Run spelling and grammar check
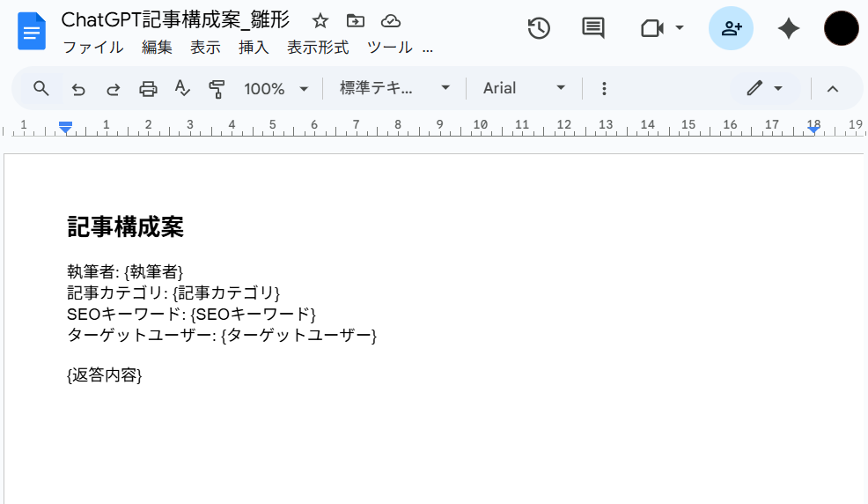 coord(182,89)
